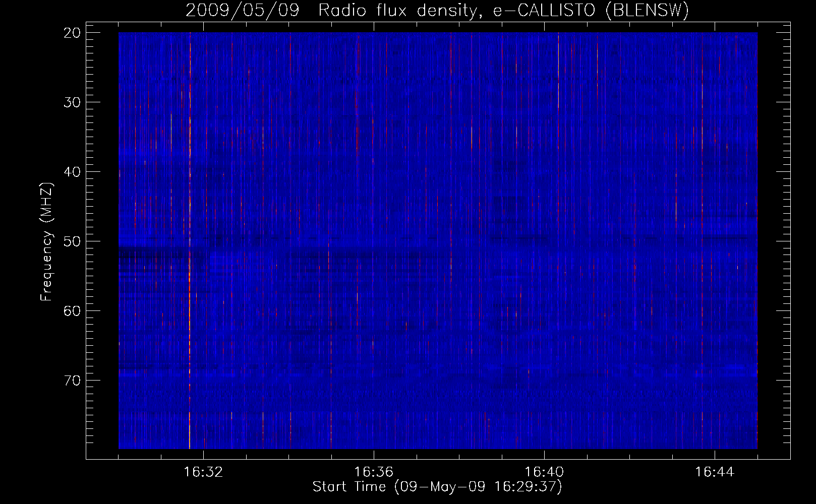
Task: Click the 16:36 time tick label
Action: pos(373,472)
